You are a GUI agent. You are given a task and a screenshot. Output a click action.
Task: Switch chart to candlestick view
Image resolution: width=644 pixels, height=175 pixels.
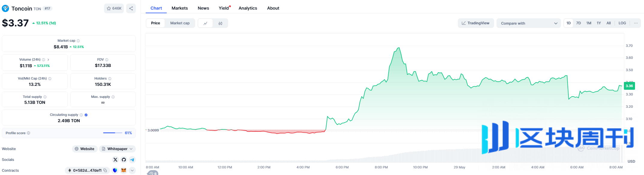pyautogui.click(x=220, y=23)
